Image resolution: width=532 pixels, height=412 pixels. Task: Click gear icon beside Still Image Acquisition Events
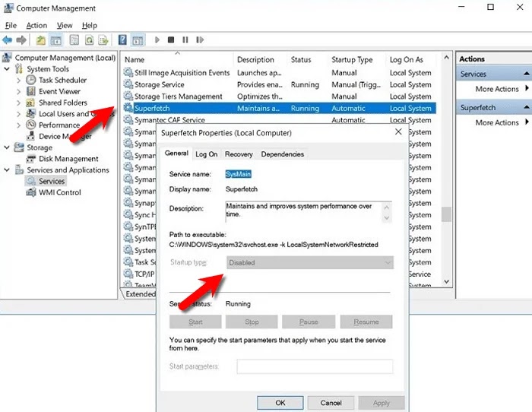(128, 73)
